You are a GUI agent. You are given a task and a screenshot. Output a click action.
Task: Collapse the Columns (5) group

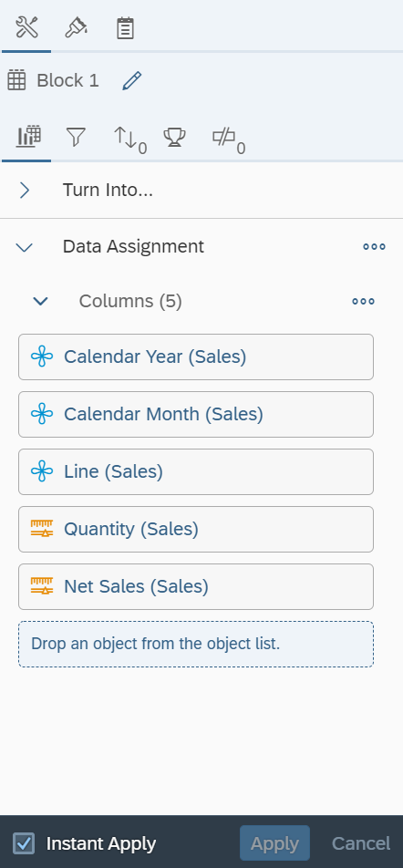point(40,301)
